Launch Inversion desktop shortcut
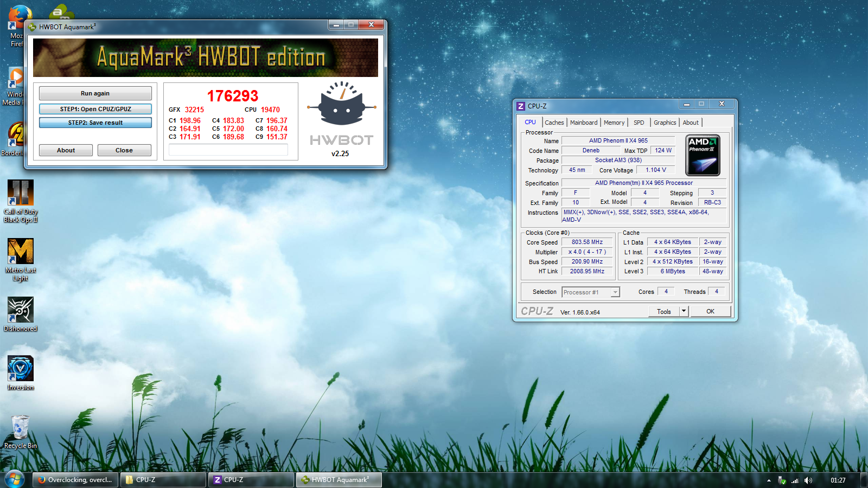The height and width of the screenshot is (488, 868). coord(21,373)
